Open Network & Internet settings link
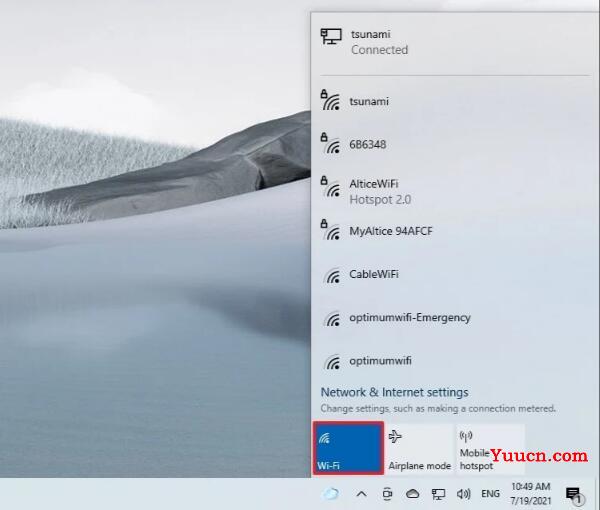 click(394, 392)
